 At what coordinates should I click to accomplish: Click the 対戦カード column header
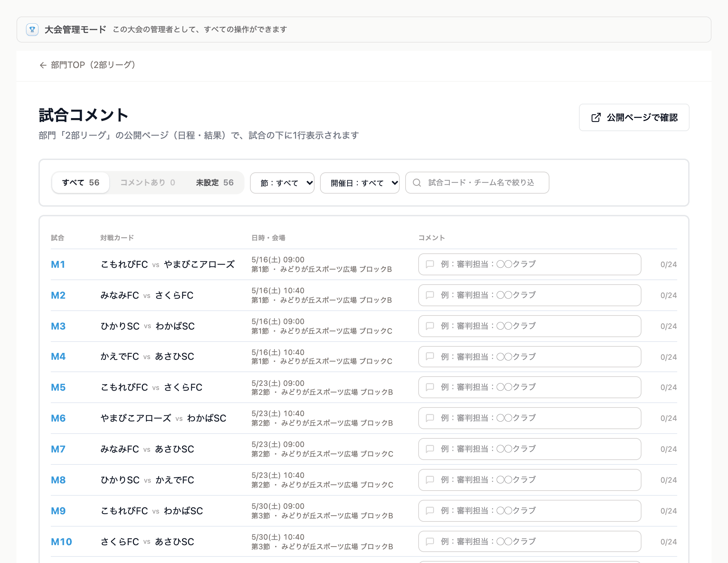coord(117,238)
